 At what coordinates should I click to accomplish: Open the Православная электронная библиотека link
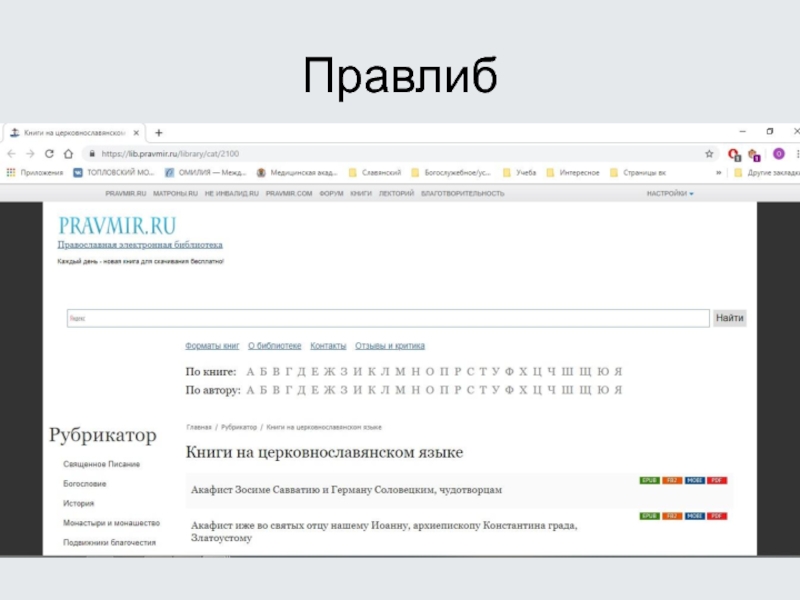(140, 245)
